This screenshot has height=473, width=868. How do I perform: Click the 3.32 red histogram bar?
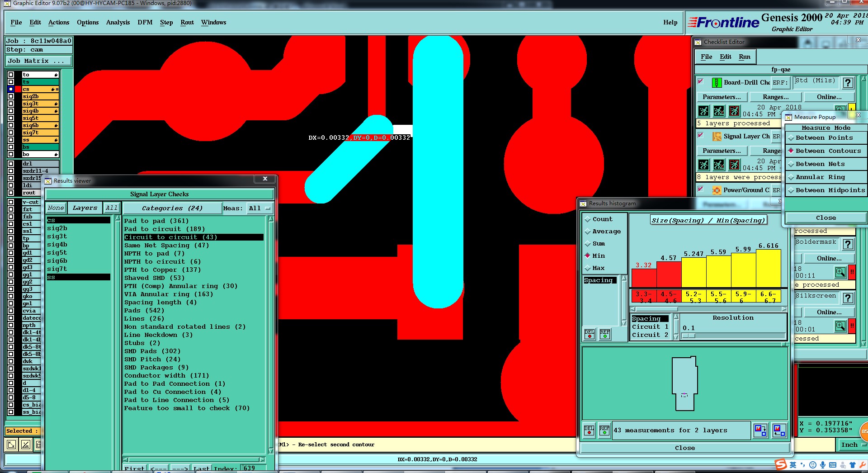[x=644, y=278]
